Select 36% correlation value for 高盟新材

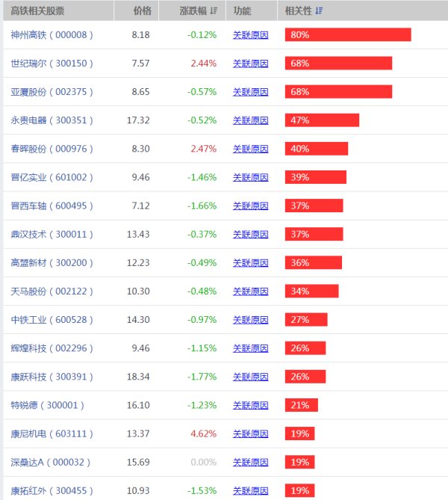point(300,263)
